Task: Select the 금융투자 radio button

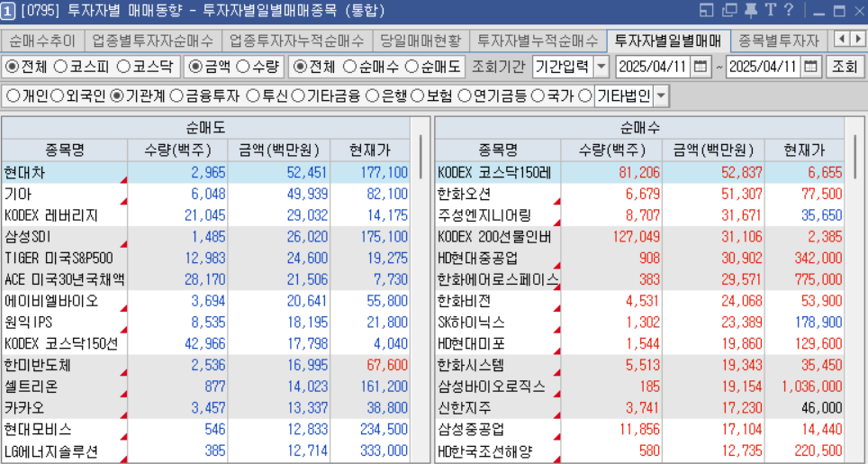Action: tap(176, 96)
